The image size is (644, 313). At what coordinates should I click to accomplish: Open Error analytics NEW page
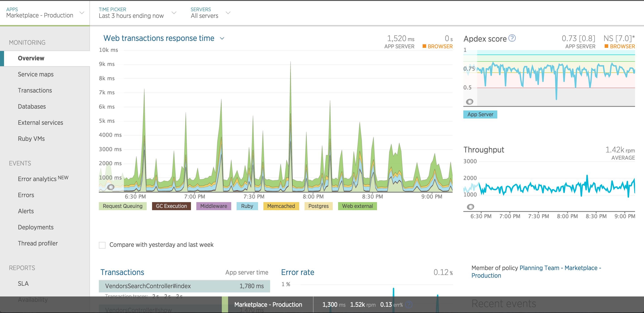coord(43,178)
